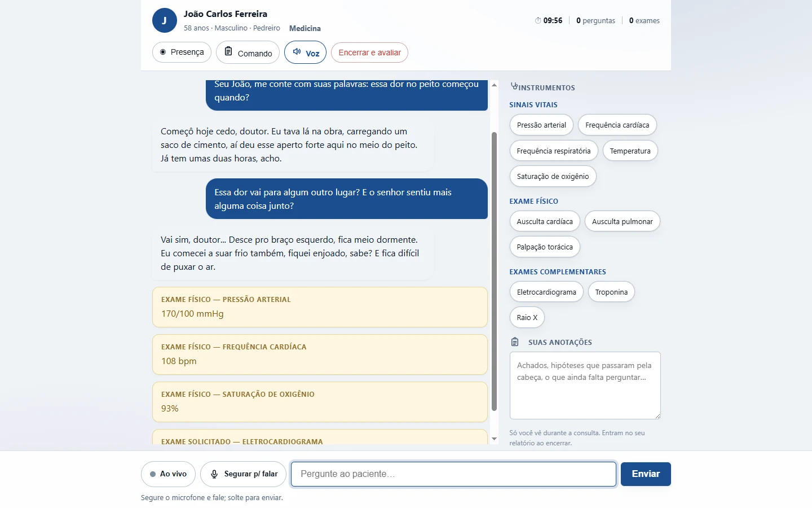
Task: Measure Pressão arterial vital sign
Action: coord(541,125)
